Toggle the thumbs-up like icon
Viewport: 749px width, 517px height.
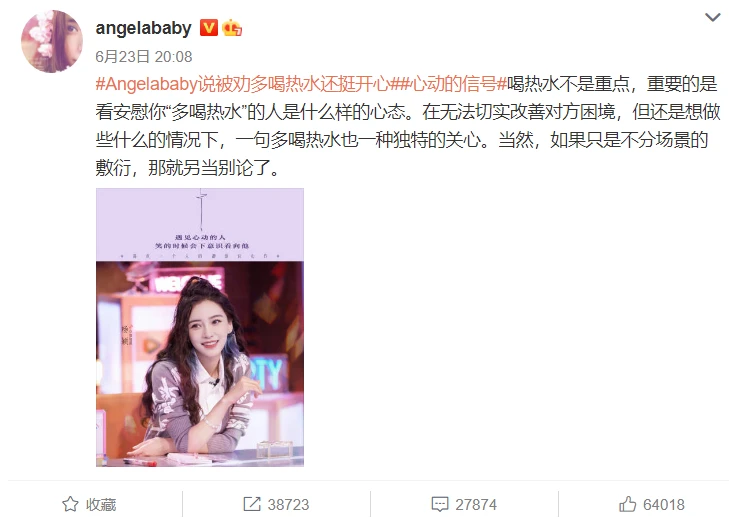tap(628, 504)
